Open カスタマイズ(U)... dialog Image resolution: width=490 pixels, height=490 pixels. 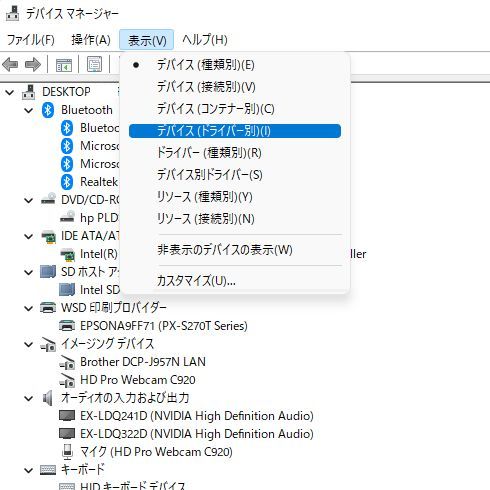click(x=235, y=281)
